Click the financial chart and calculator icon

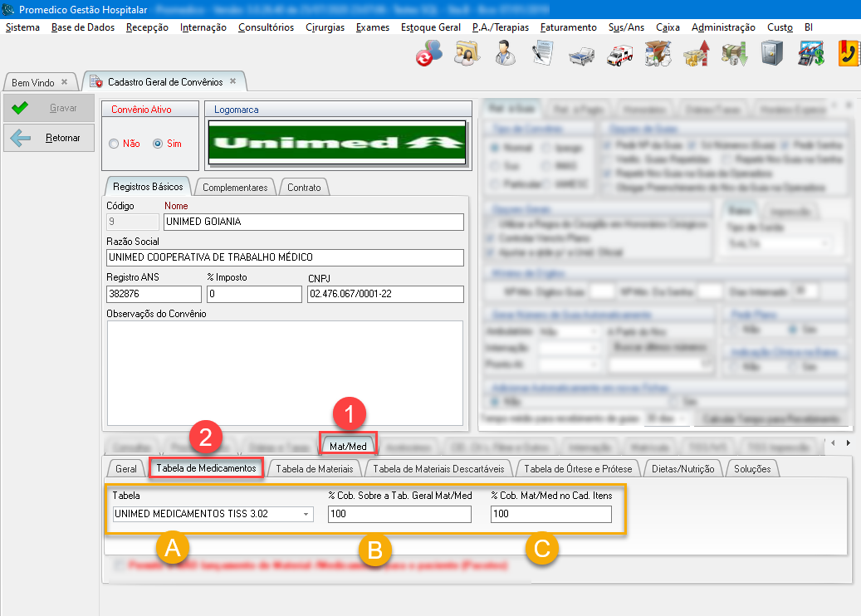point(811,54)
